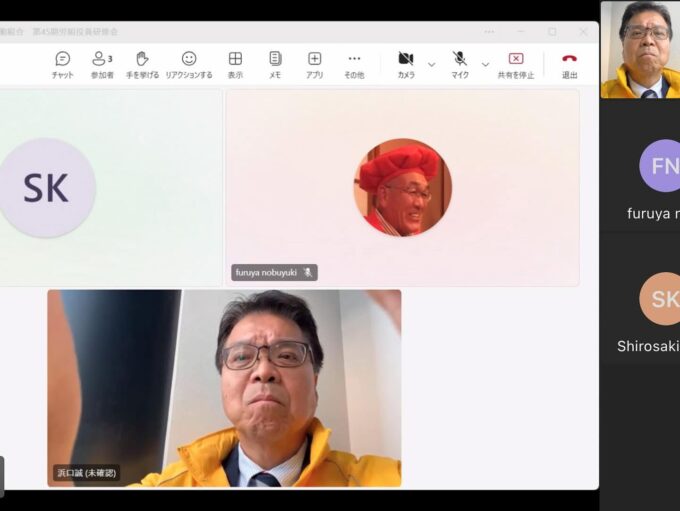Toggle the マイク microphone mute
680x511 pixels.
pos(459,65)
